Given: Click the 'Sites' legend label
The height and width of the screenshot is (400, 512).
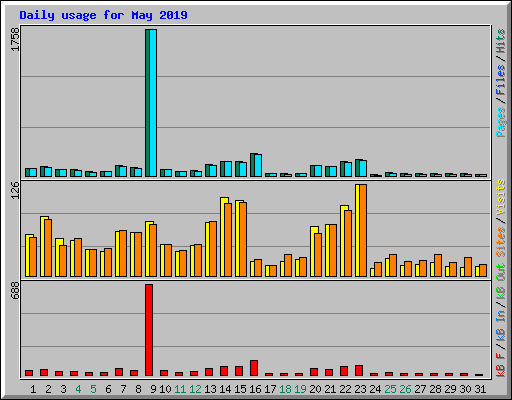Looking at the screenshot, I should tap(501, 242).
